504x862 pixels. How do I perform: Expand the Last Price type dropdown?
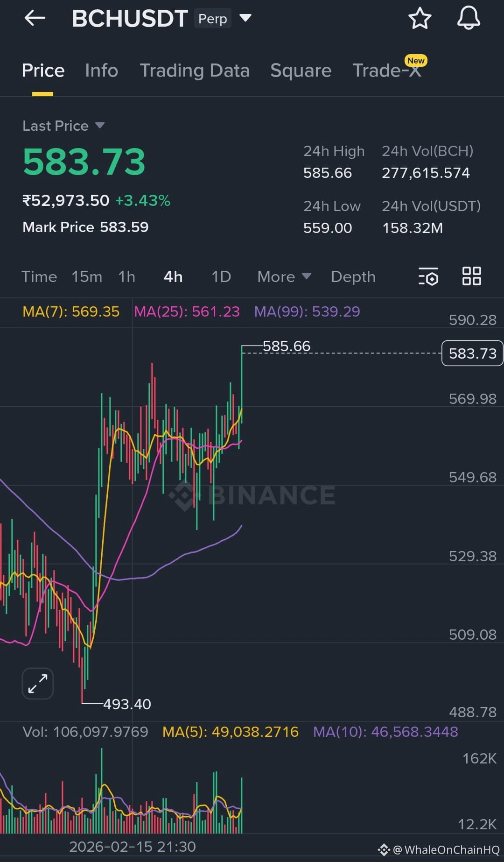click(99, 125)
